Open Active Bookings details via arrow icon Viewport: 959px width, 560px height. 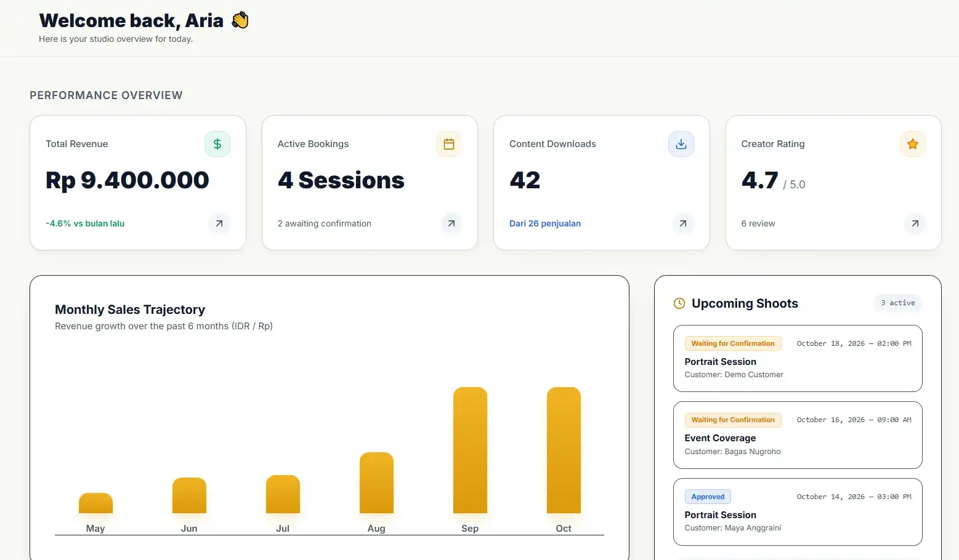(x=451, y=223)
